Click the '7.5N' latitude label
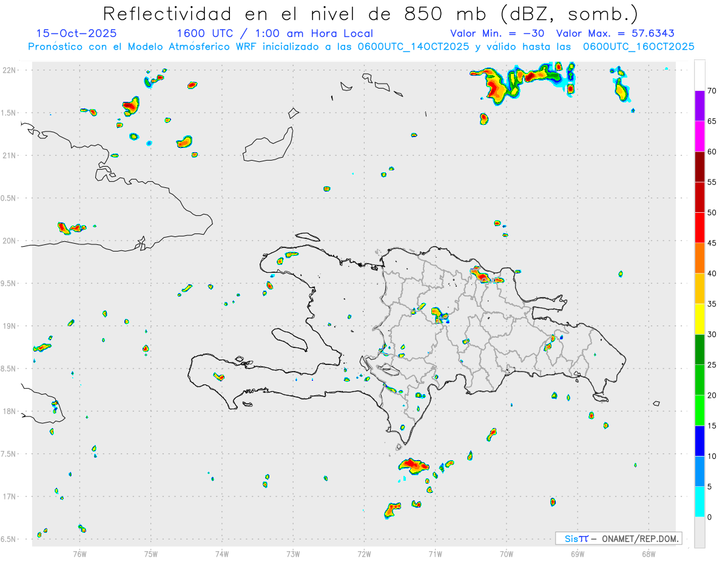 pyautogui.click(x=9, y=454)
